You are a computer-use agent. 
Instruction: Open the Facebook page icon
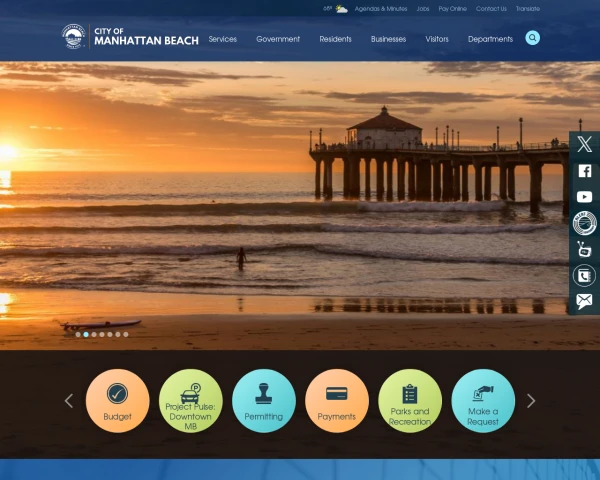tap(584, 171)
